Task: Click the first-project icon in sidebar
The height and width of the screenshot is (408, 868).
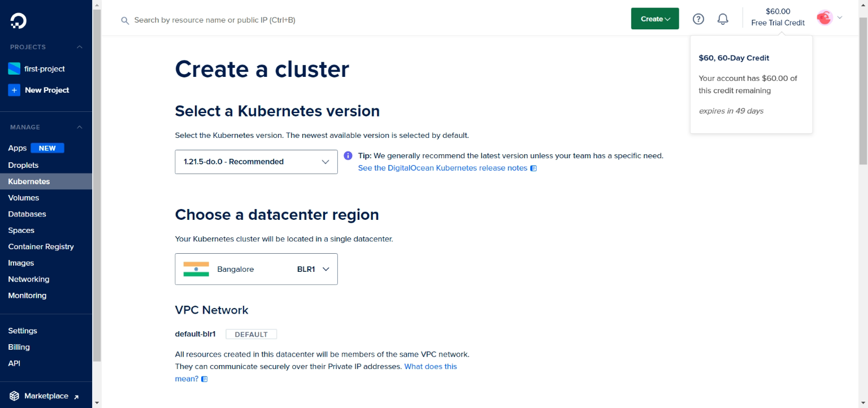Action: coord(14,69)
